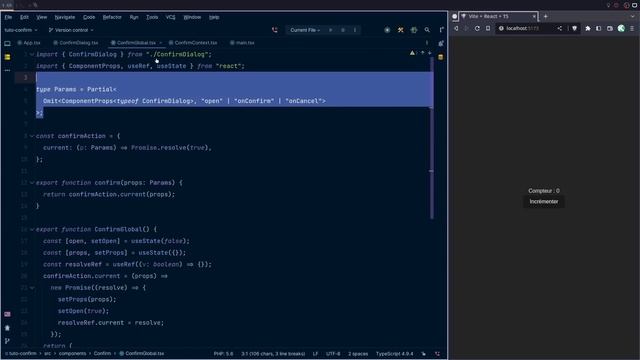Switch to the main.tsx editor tab
This screenshot has width=640, height=360.
pyautogui.click(x=242, y=43)
